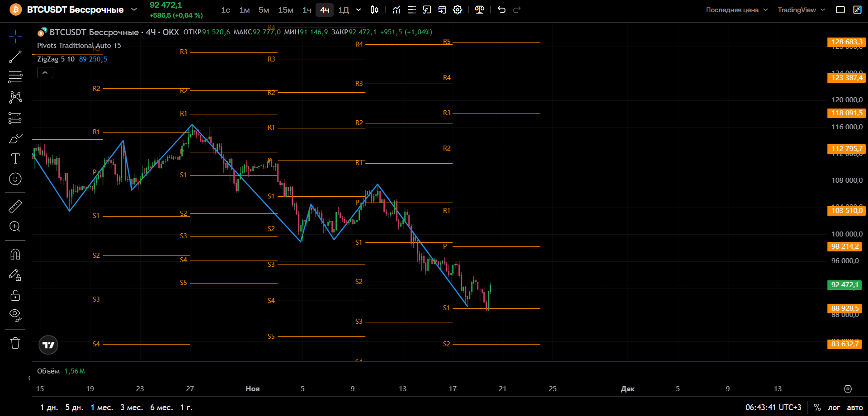
Task: Open chart settings gear
Action: coord(458,10)
